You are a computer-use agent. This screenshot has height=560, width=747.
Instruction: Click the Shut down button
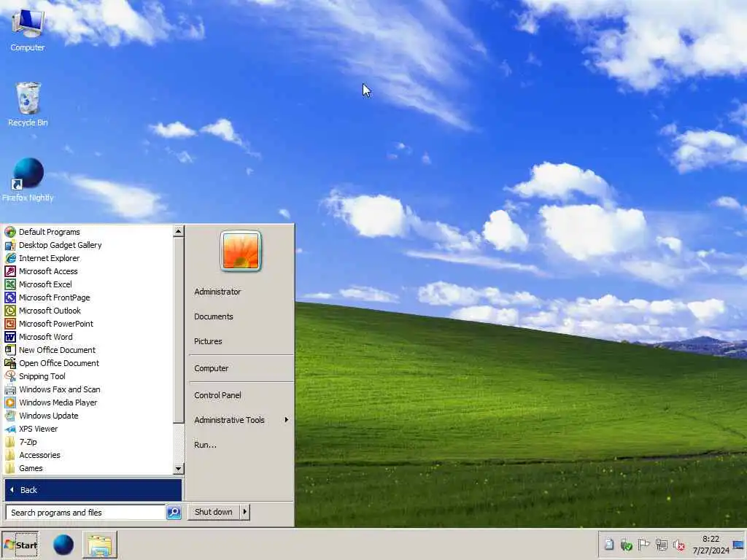tap(214, 512)
